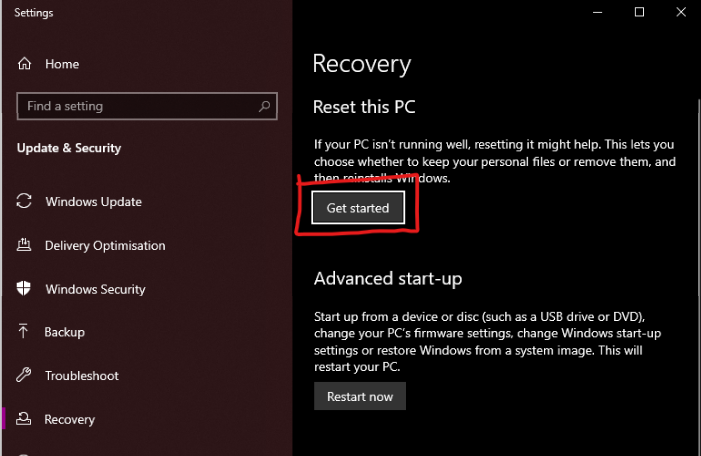Click the Recovery sidebar icon
Image resolution: width=701 pixels, height=456 pixels.
pos(24,418)
